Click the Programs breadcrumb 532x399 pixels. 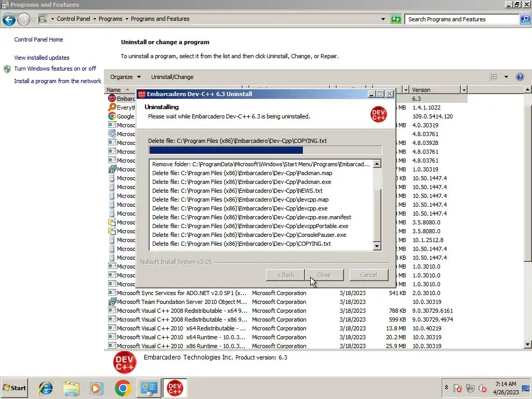tap(110, 19)
